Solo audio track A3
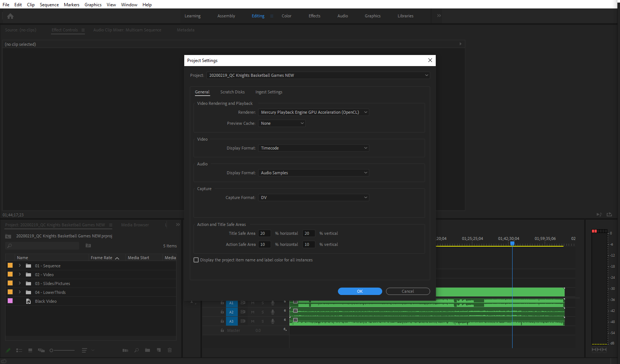Viewport: 620px width, 364px height. [x=263, y=321]
